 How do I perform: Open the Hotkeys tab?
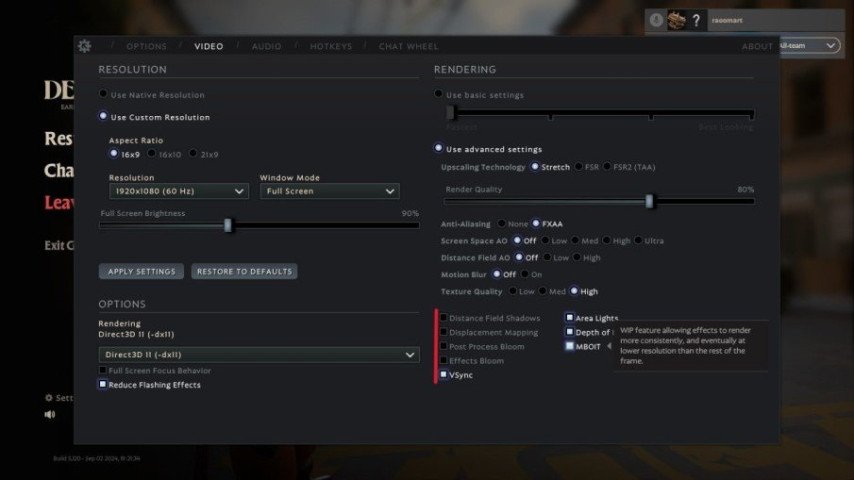pyautogui.click(x=330, y=46)
